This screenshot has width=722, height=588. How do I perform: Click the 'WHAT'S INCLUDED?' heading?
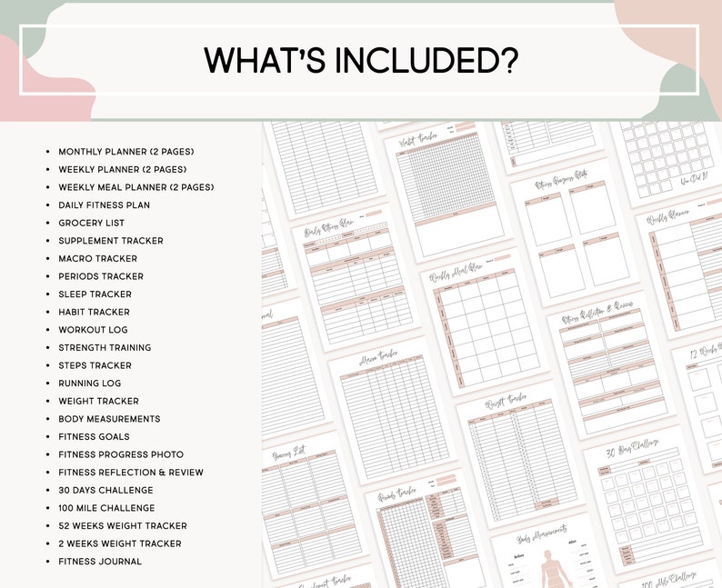point(362,60)
